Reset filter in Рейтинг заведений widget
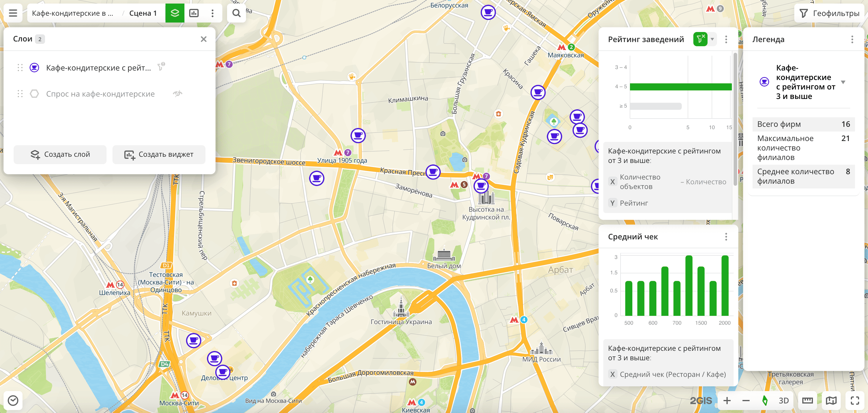The height and width of the screenshot is (413, 868). pos(700,39)
